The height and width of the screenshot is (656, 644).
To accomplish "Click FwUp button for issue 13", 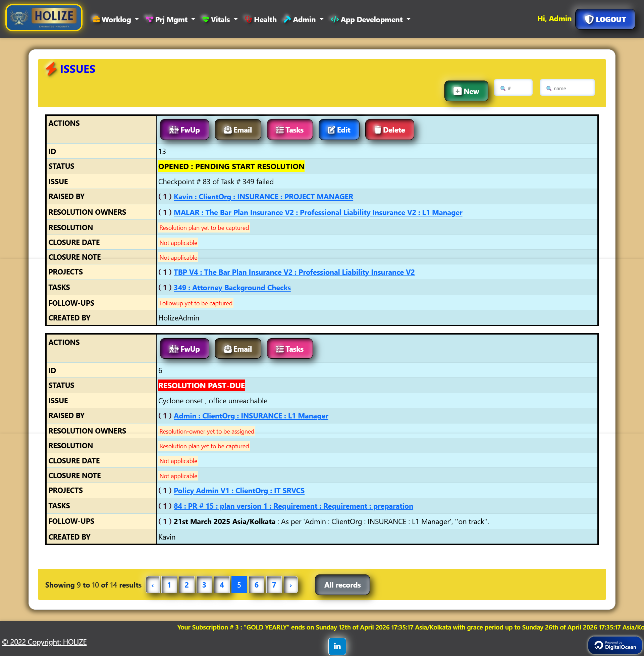I will (184, 130).
